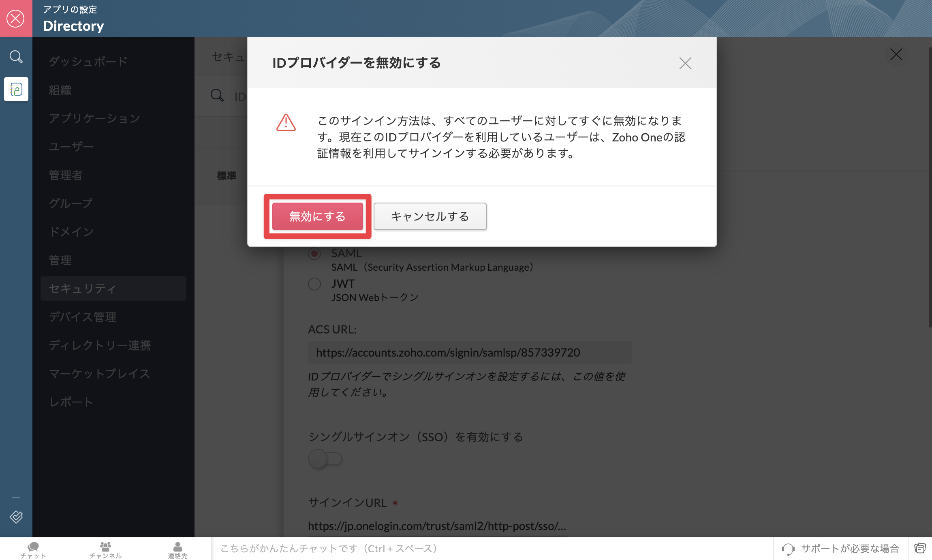The height and width of the screenshot is (560, 932).
Task: Open 組織 in the sidebar
Action: click(60, 90)
